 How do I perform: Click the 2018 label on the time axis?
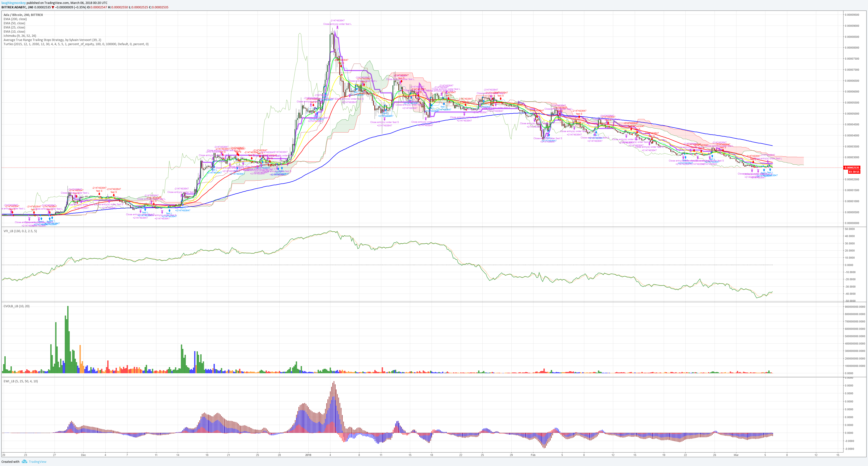[308, 455]
